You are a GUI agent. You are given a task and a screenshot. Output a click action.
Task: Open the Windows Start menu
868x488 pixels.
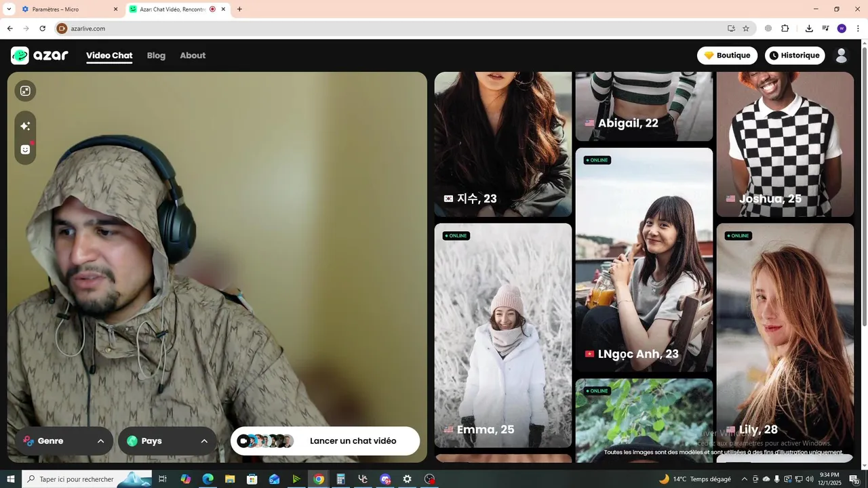point(11,479)
